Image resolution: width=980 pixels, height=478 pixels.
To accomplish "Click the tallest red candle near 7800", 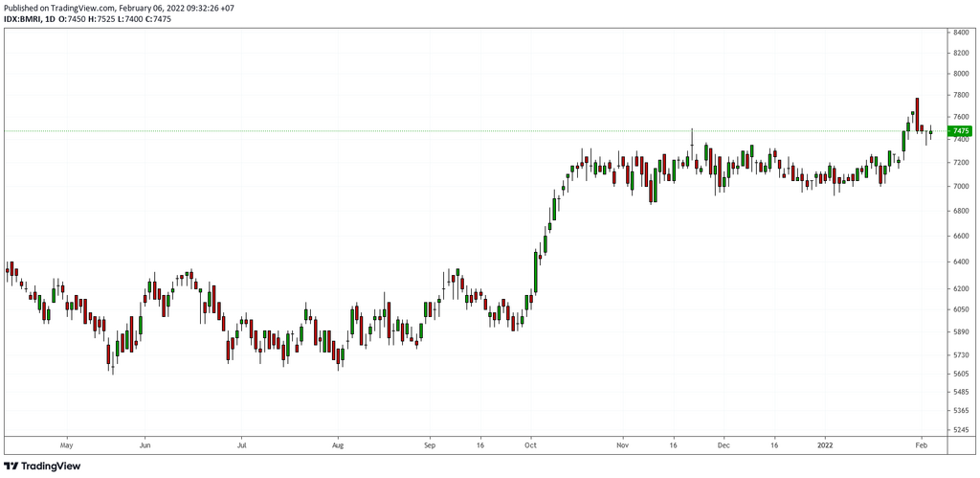I will (x=917, y=111).
